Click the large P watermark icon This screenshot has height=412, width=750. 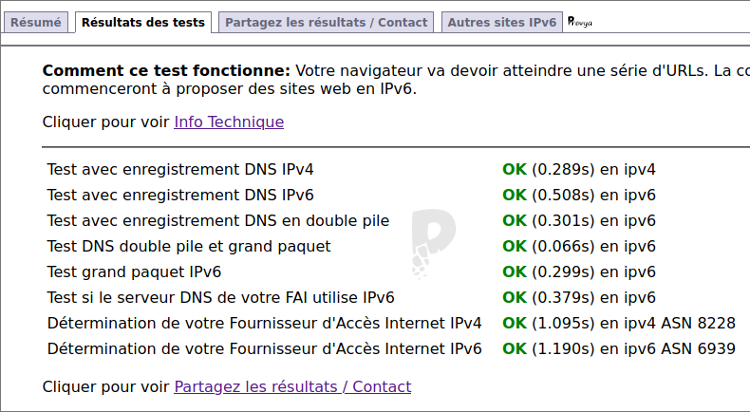[433, 244]
